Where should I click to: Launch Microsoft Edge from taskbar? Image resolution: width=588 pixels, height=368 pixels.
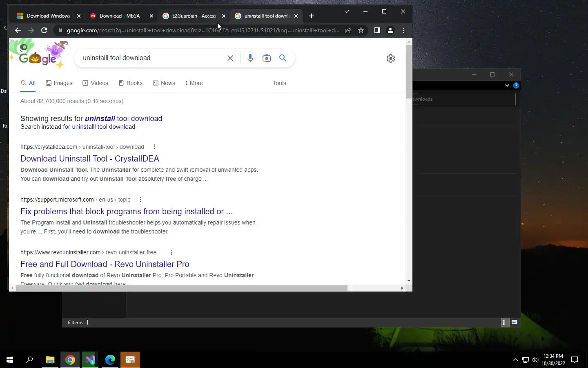(110, 360)
